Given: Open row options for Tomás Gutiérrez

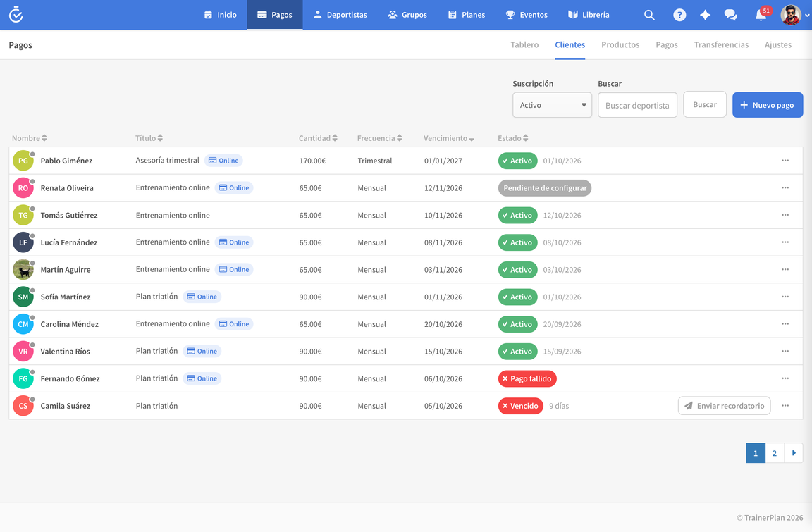Looking at the screenshot, I should coord(785,215).
